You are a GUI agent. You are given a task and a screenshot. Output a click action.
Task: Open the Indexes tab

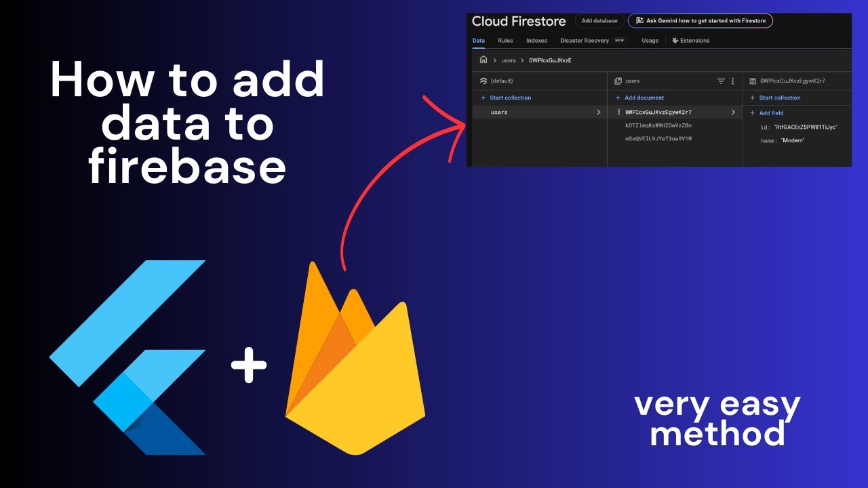[x=536, y=41]
